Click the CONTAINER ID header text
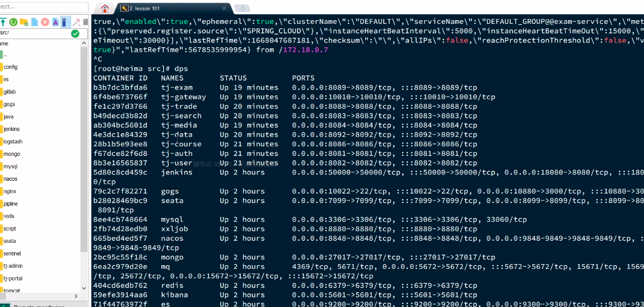The image size is (644, 307). pos(120,78)
